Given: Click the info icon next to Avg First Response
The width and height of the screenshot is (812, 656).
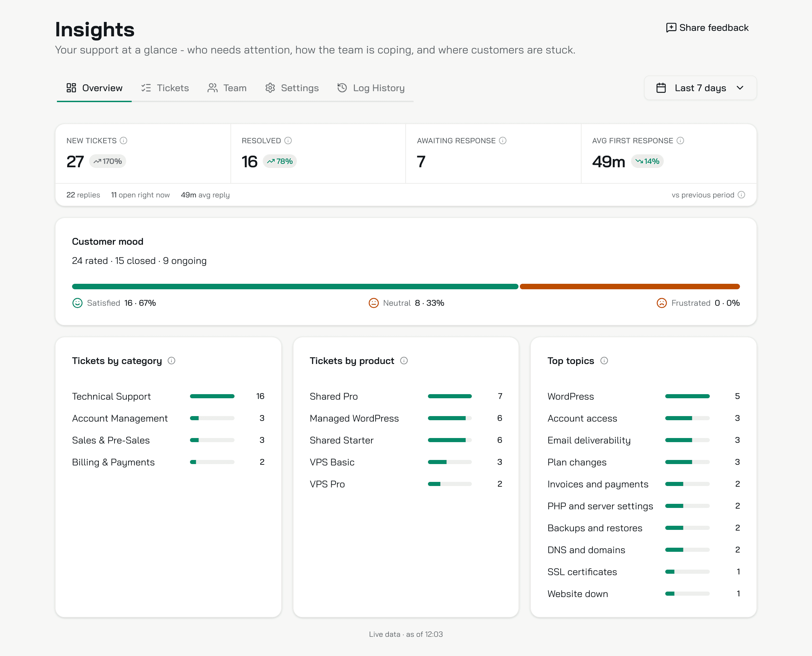Looking at the screenshot, I should tap(680, 141).
